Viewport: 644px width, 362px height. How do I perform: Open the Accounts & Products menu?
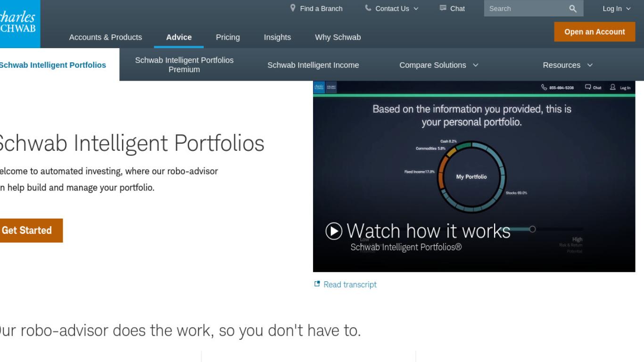click(106, 37)
